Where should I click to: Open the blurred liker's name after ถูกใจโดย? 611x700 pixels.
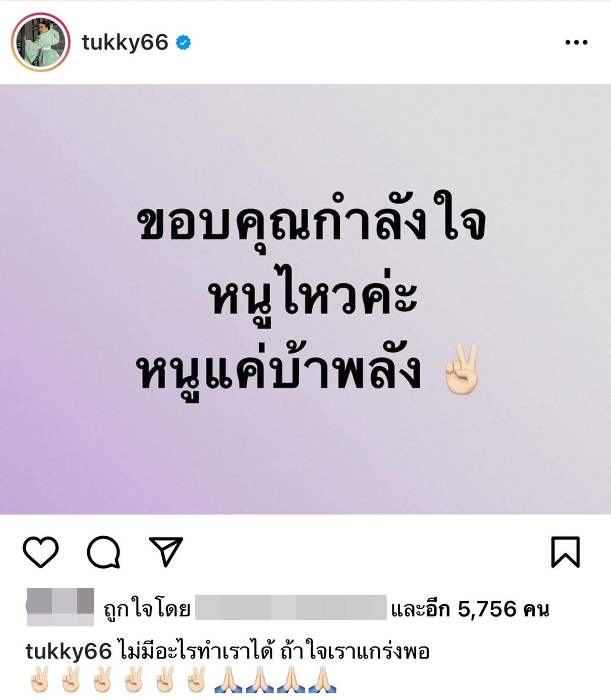291,607
